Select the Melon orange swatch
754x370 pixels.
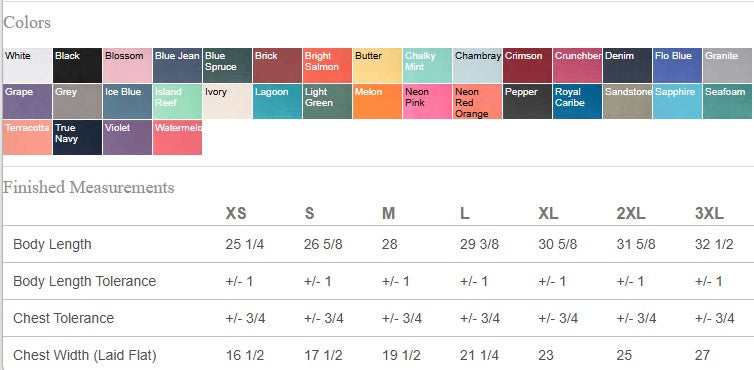(377, 102)
